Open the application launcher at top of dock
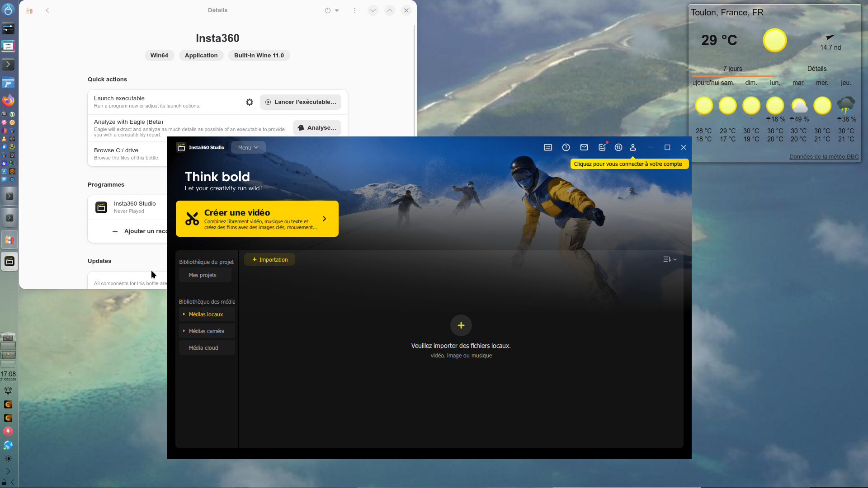868x488 pixels. tap(8, 9)
